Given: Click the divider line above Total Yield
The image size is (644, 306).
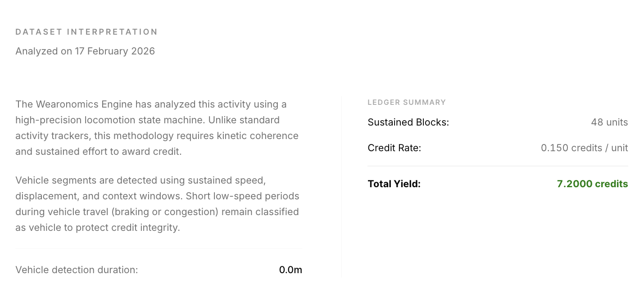Looking at the screenshot, I should click(x=498, y=166).
